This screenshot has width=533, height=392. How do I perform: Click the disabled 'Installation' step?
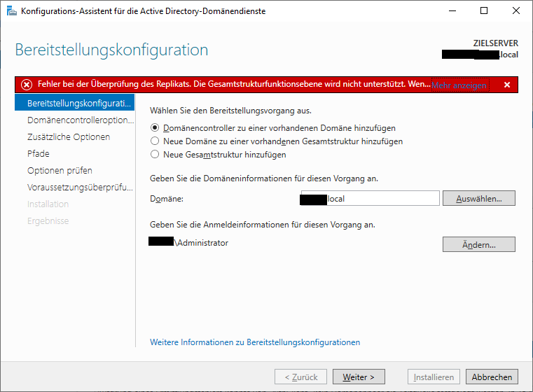(x=48, y=204)
